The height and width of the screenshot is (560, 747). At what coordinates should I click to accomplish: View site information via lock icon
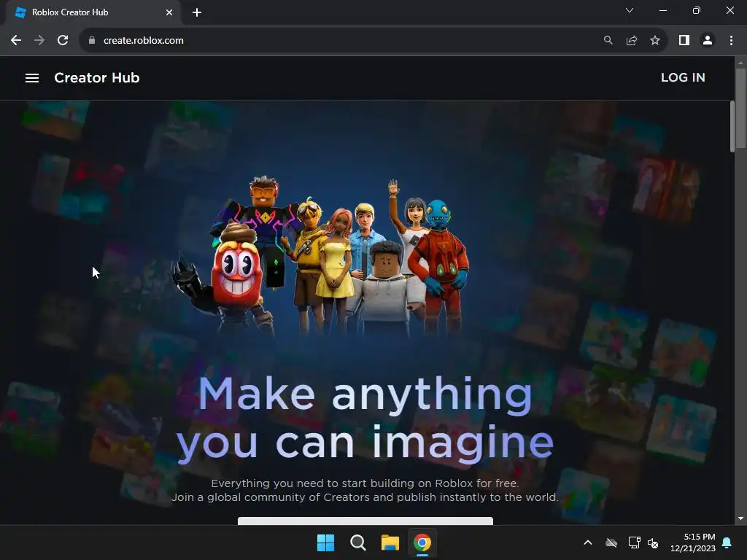[x=92, y=41]
